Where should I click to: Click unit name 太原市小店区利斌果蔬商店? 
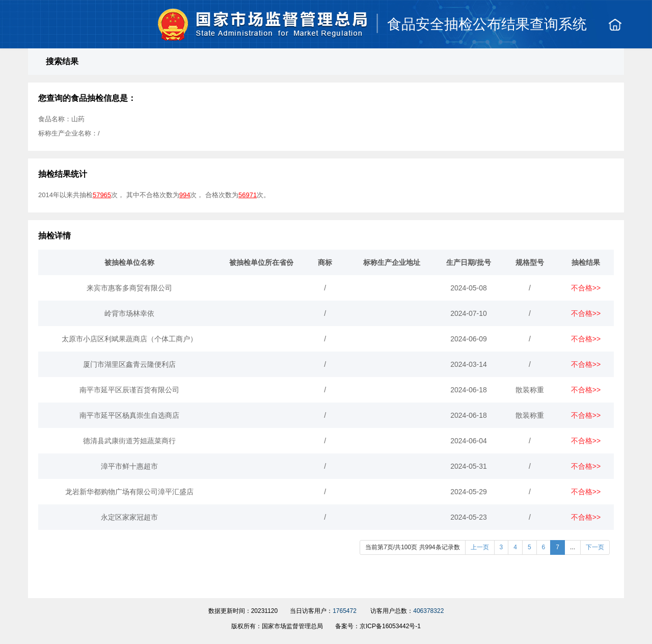(x=129, y=339)
